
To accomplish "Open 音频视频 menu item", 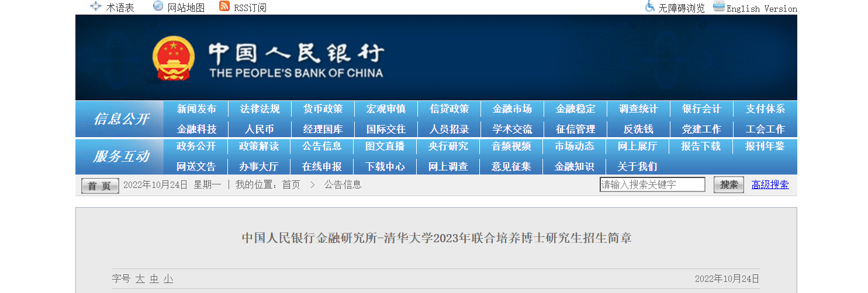I will point(512,146).
